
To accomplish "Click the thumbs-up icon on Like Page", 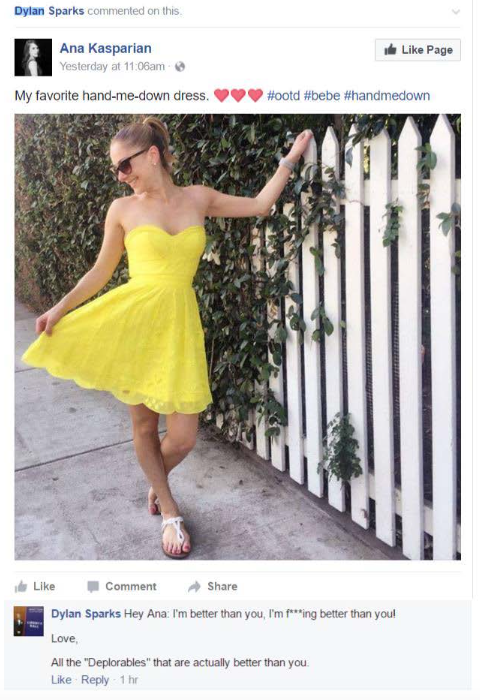I will (x=390, y=49).
